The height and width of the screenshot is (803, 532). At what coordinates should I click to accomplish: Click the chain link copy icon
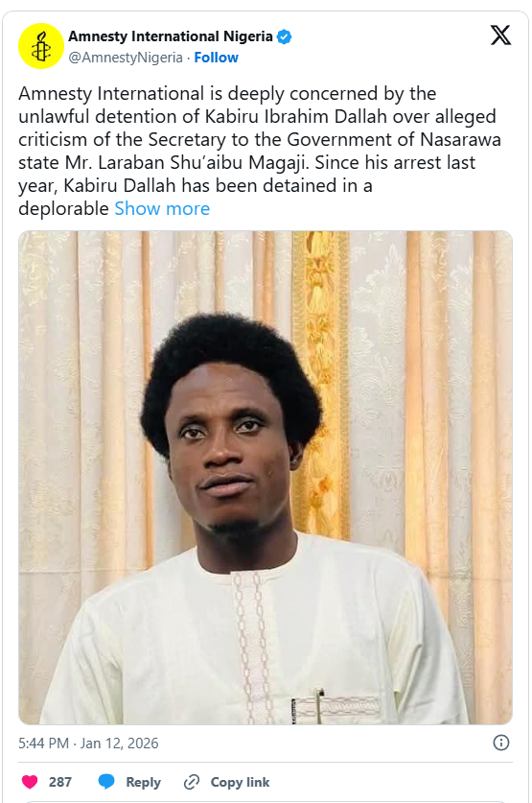192,782
